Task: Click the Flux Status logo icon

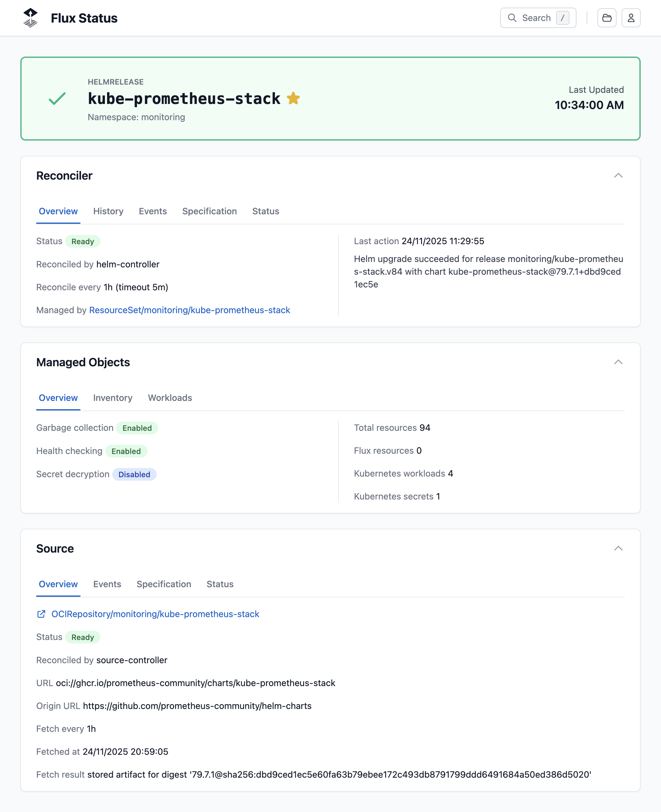Action: (31, 17)
